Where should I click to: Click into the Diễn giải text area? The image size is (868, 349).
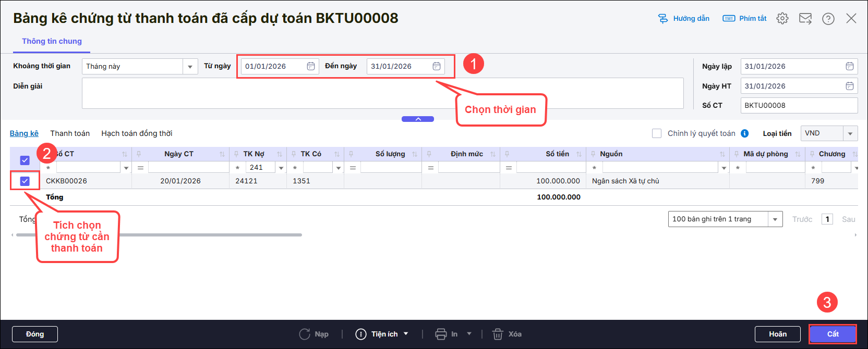[x=382, y=93]
